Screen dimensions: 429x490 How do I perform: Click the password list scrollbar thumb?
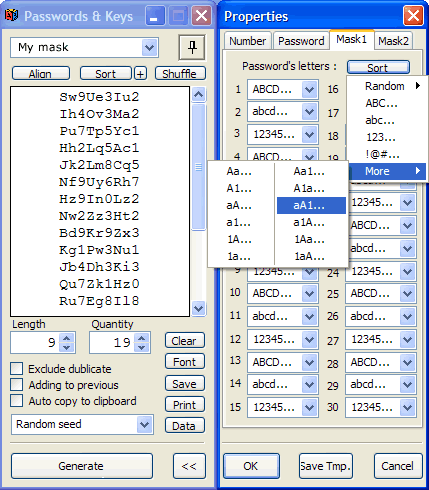point(199,167)
